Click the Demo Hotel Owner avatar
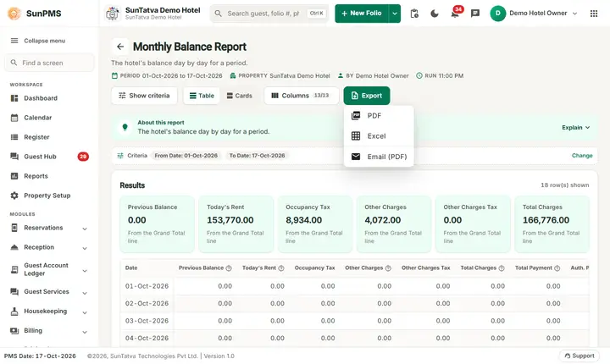The image size is (610, 364). (x=497, y=14)
